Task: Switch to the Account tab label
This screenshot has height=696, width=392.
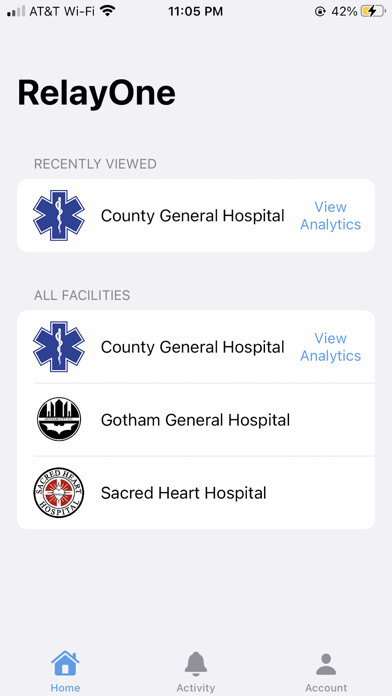Action: coord(326,688)
